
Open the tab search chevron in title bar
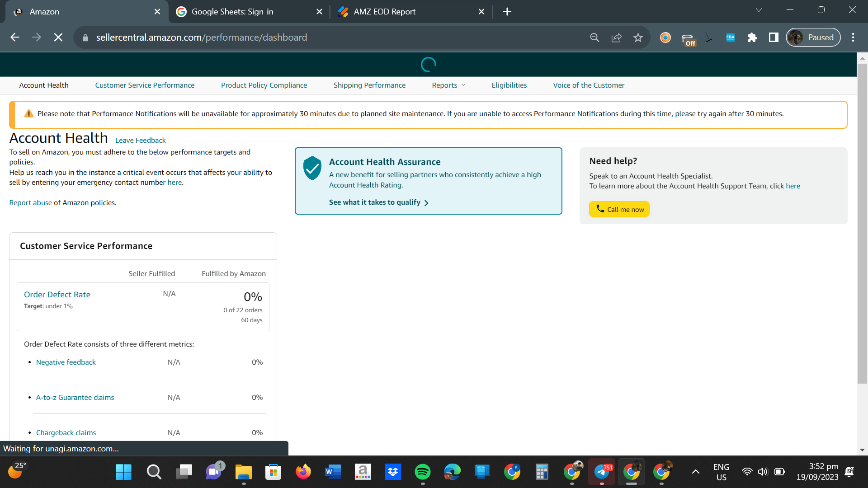pyautogui.click(x=759, y=10)
